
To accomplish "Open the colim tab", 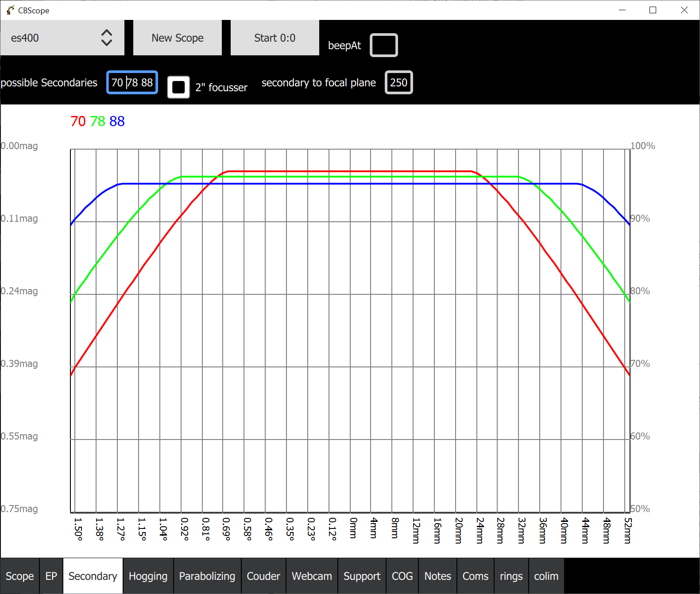I will 546,576.
